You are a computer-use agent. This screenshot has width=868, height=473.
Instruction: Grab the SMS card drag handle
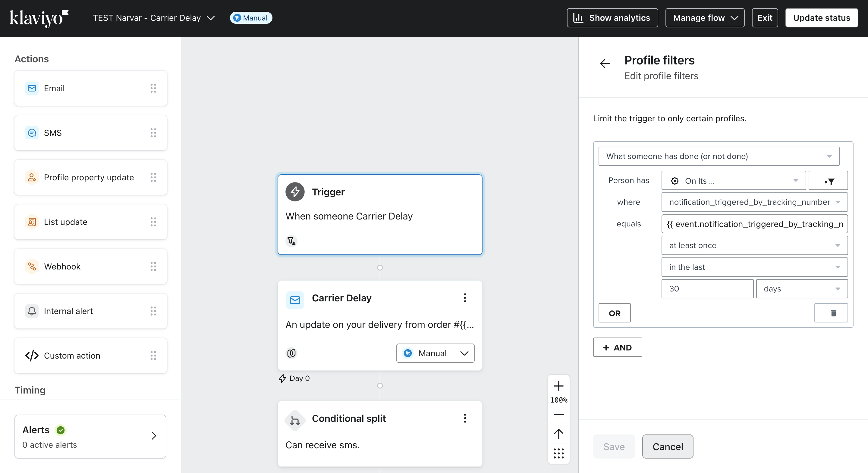pos(153,133)
